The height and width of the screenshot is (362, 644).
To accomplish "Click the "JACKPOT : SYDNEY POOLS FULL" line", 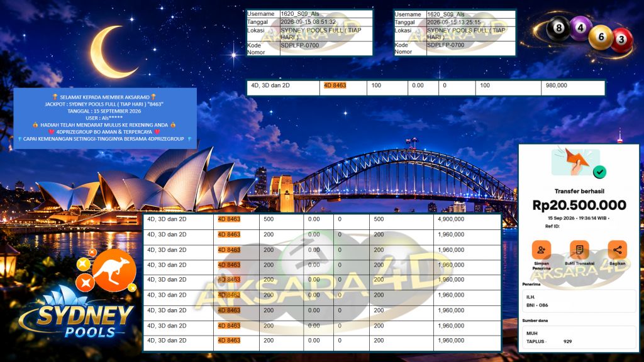I will (x=104, y=104).
